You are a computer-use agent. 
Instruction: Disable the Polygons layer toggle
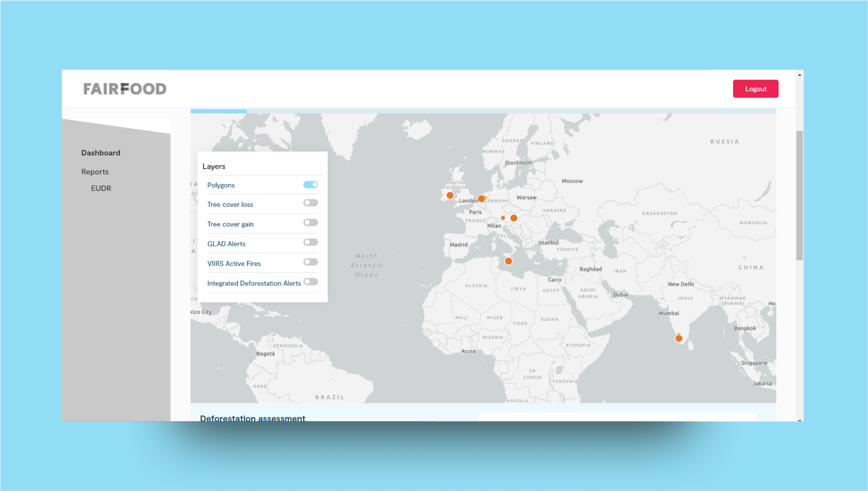tap(311, 185)
